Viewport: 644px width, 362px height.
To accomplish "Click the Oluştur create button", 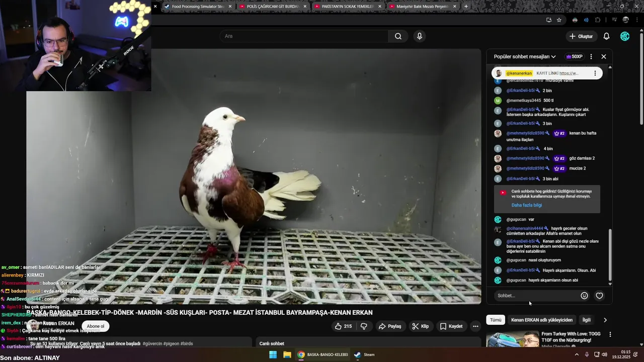I will tap(581, 36).
